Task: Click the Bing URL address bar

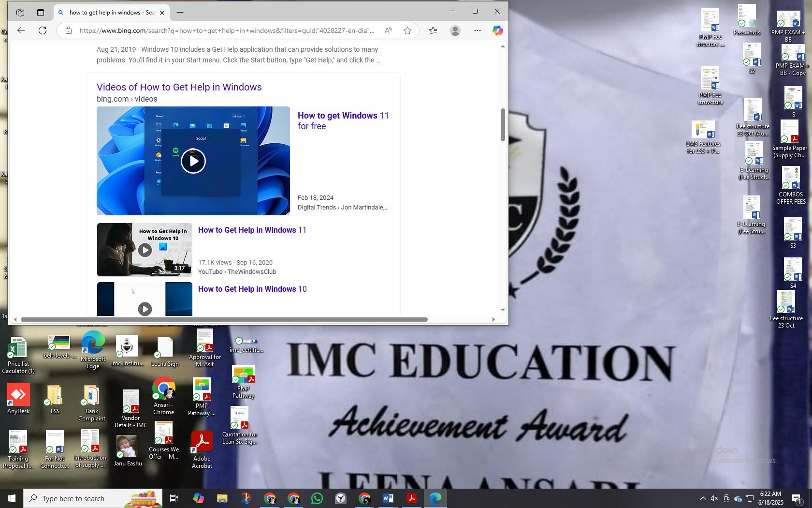Action: pyautogui.click(x=227, y=30)
